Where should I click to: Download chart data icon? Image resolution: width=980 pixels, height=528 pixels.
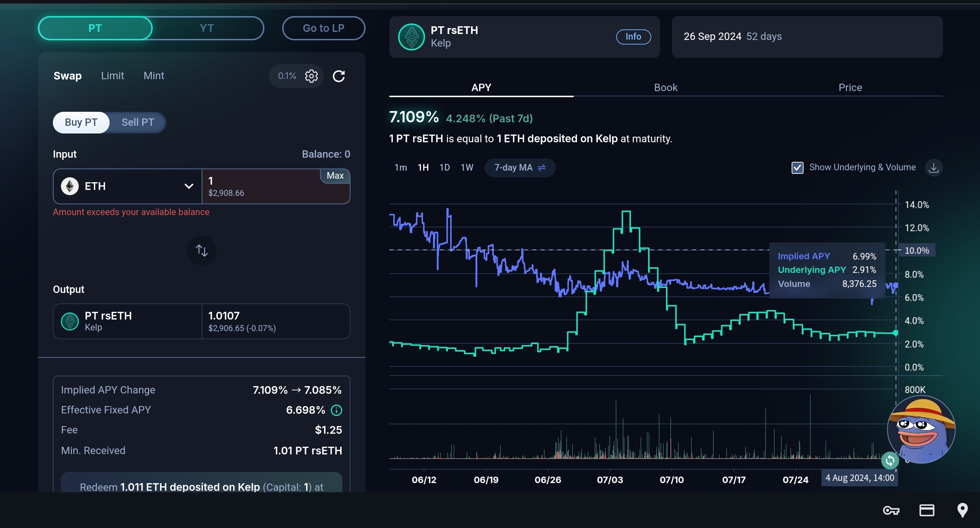point(933,167)
